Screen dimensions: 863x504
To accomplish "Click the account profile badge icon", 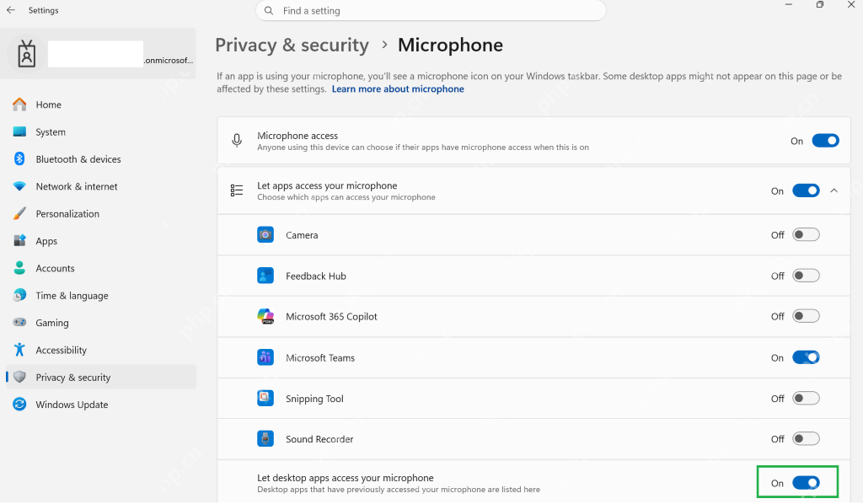I will tap(26, 54).
